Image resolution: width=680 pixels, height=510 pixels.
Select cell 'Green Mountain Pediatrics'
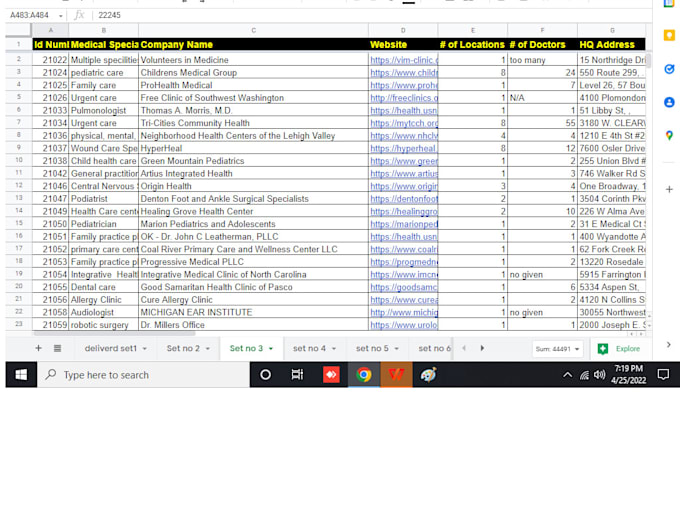pyautogui.click(x=254, y=161)
